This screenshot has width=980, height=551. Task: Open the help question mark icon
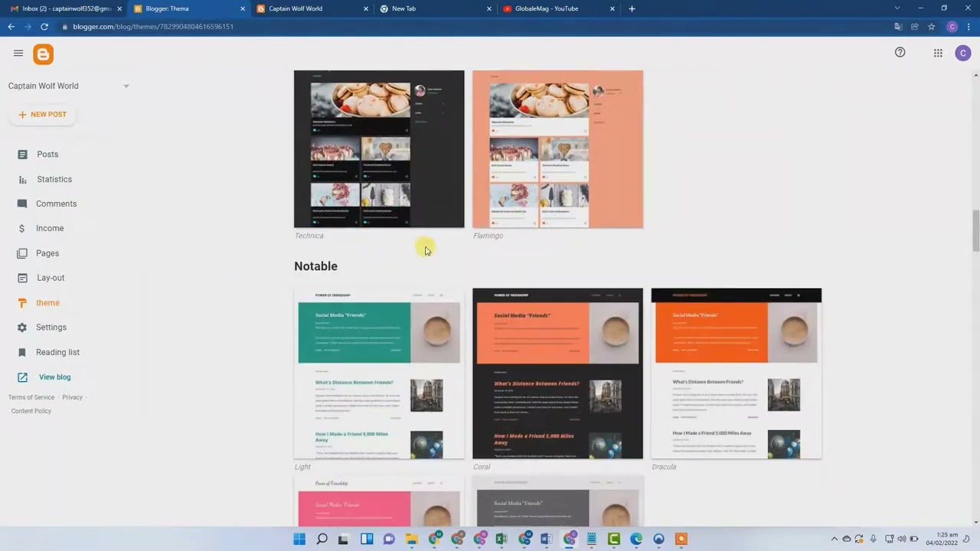[900, 52]
